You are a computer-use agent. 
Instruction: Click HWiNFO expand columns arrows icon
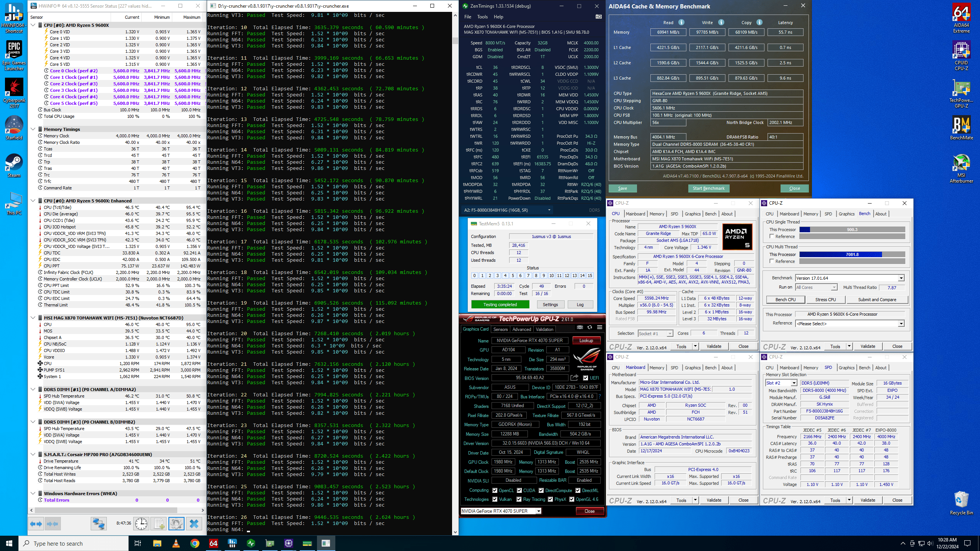click(36, 523)
